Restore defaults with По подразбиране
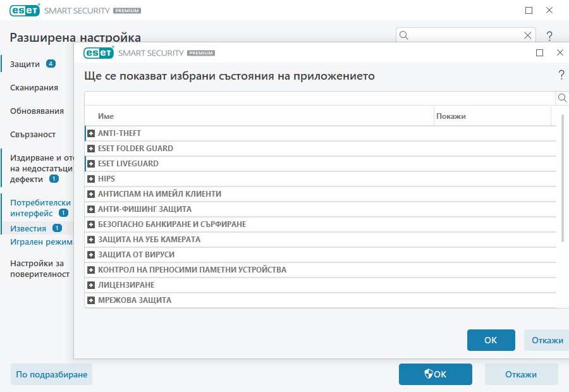The width and height of the screenshot is (569, 392). (x=51, y=374)
